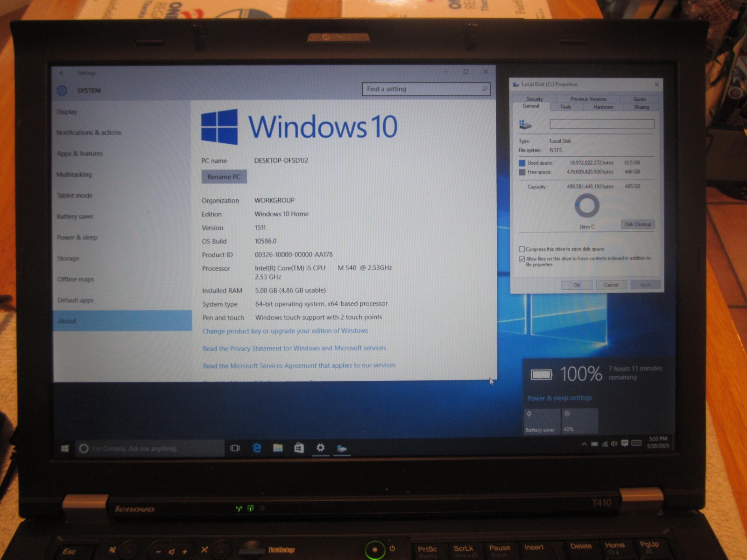Click the Cortana search box
Screen dimensions: 747x560
[150, 448]
